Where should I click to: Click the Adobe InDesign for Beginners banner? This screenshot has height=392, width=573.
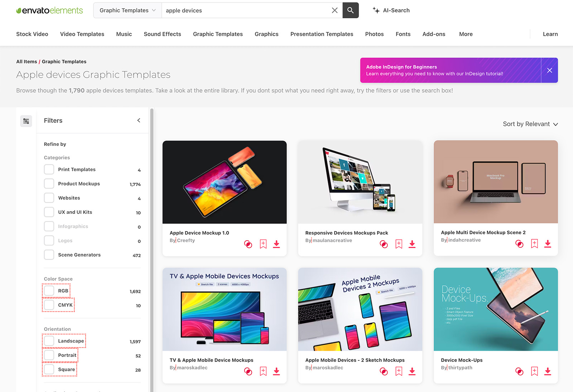click(451, 70)
